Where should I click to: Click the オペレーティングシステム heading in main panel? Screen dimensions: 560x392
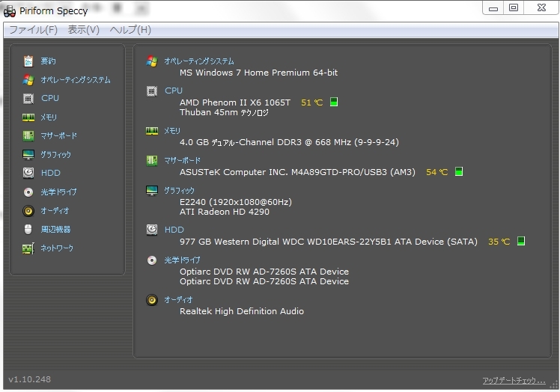click(199, 61)
